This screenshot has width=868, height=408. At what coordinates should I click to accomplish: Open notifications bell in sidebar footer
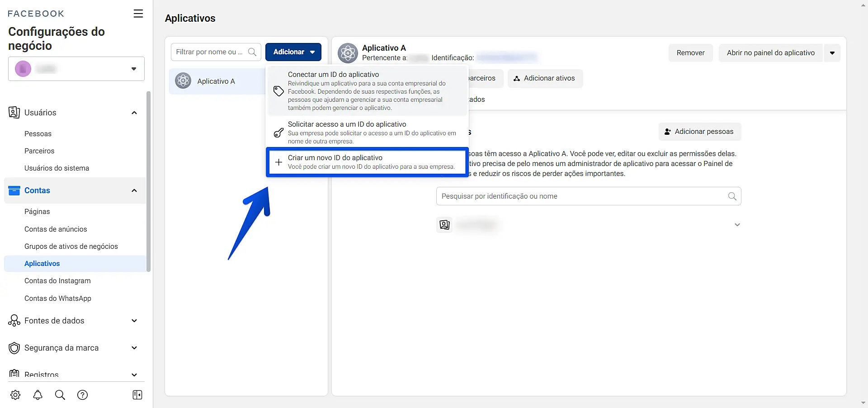point(38,395)
